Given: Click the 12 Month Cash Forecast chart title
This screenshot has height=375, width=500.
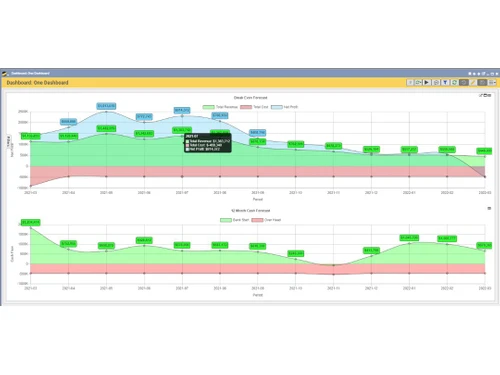Looking at the screenshot, I should (251, 211).
